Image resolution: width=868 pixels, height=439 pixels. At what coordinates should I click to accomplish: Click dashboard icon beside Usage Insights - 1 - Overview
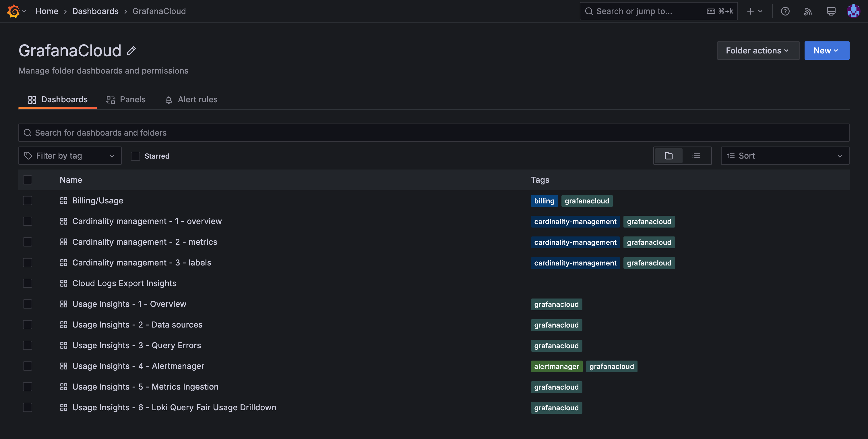pos(63,304)
